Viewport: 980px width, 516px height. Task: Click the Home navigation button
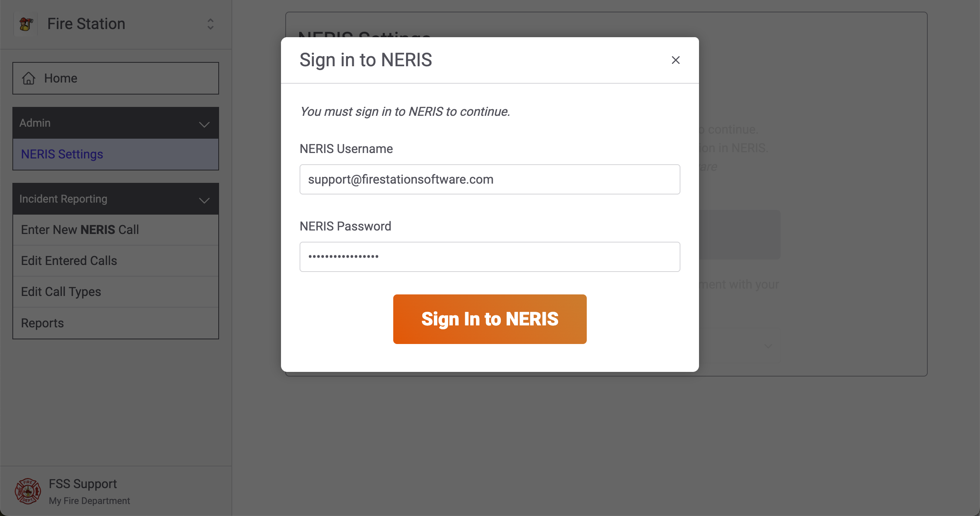click(x=115, y=78)
